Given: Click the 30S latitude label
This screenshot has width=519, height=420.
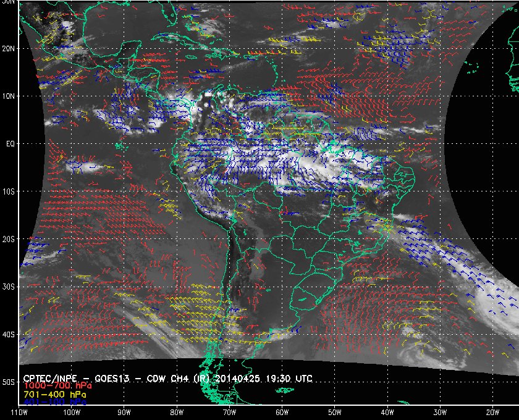Looking at the screenshot, I should (9, 287).
